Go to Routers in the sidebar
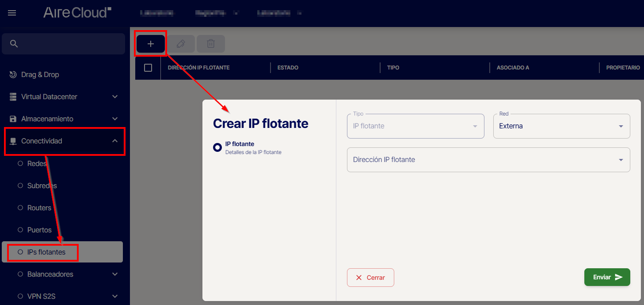Screen dimensions: 644x305 [39, 208]
